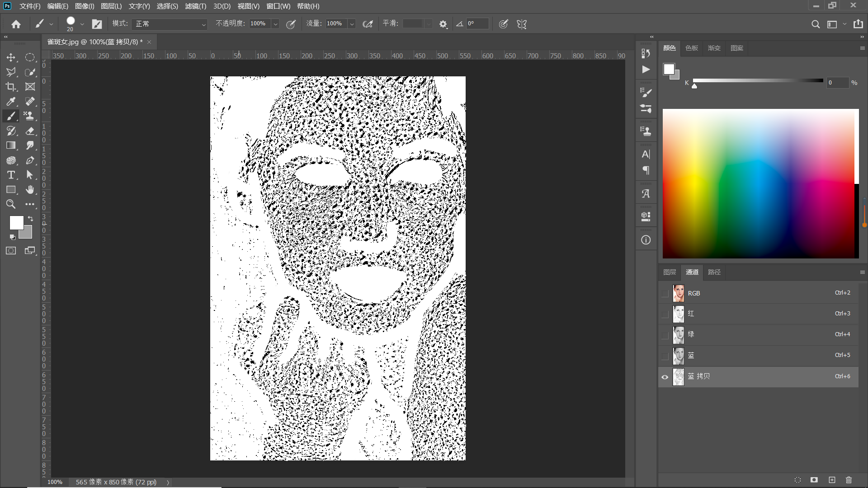
Task: Expand the 不透明度 opacity dropdown arrow
Action: 275,24
